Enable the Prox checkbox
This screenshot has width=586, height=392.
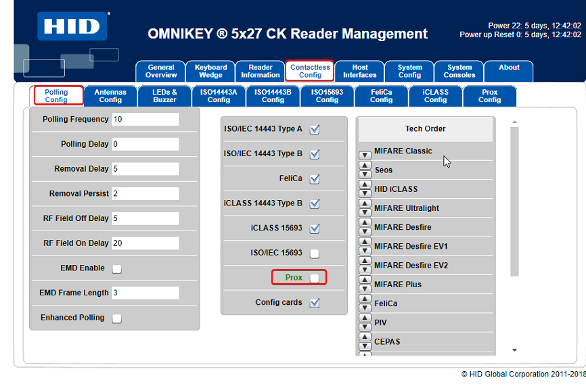coord(315,278)
